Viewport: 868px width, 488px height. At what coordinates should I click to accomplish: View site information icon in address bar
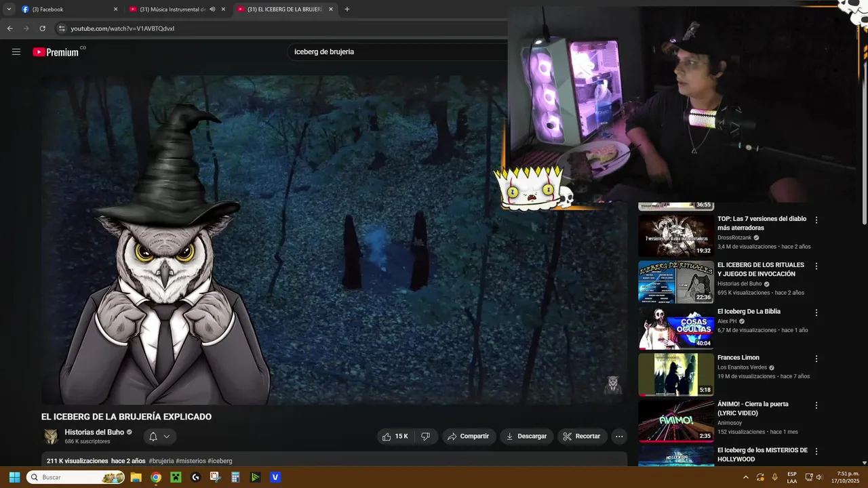(x=62, y=28)
